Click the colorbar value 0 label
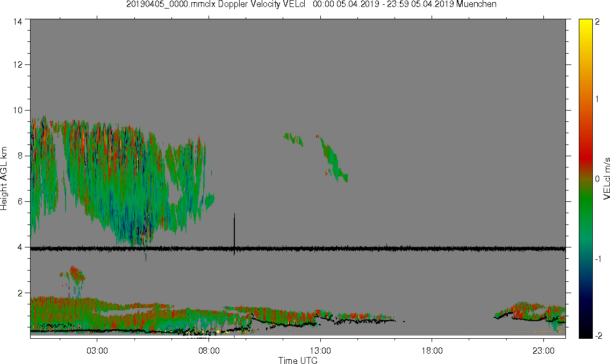The height and width of the screenshot is (364, 610). (x=597, y=179)
